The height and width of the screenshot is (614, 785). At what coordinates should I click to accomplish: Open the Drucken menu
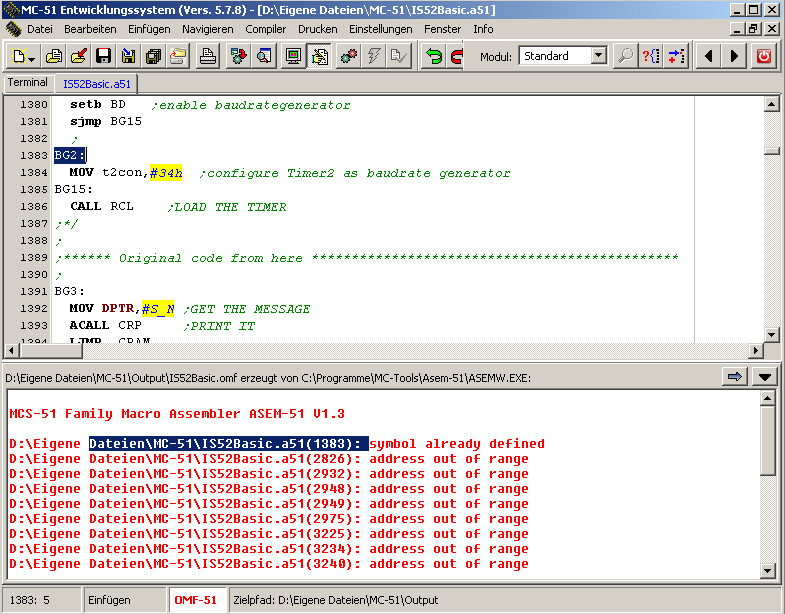(x=318, y=29)
